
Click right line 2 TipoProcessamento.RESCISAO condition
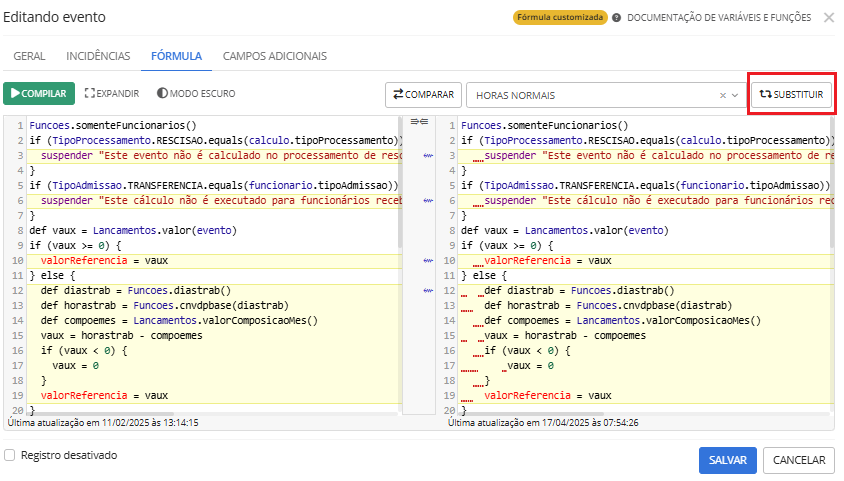[646, 140]
